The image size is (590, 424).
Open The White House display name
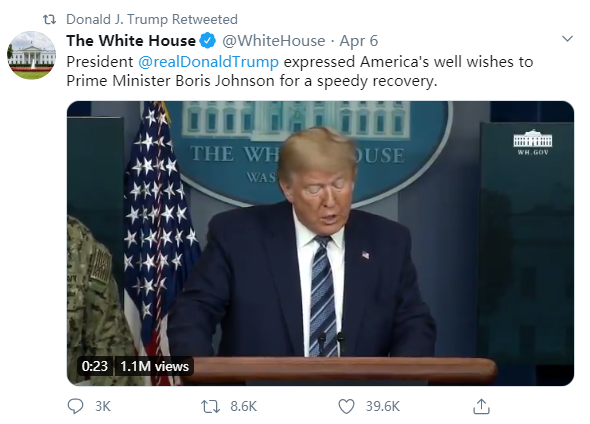click(x=131, y=41)
